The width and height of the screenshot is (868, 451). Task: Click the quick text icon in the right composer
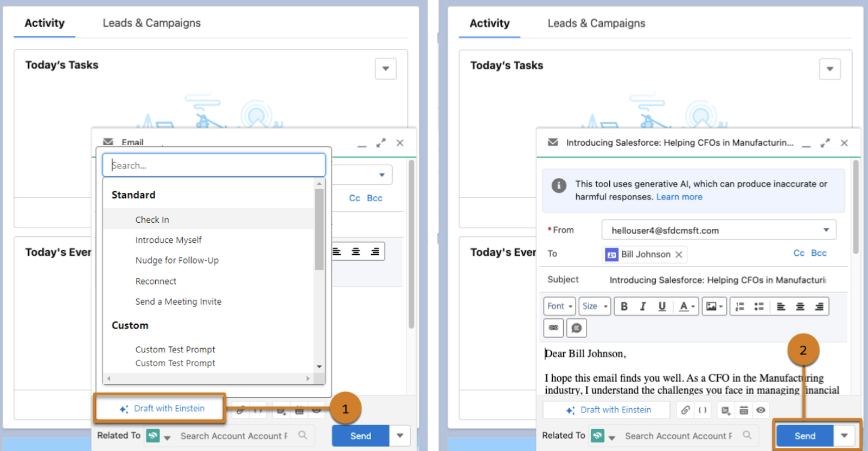(x=577, y=328)
